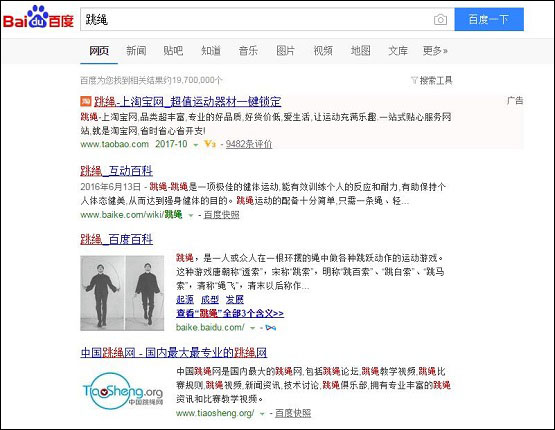Open the jump rope photo thumbnail
The height and width of the screenshot is (430, 555).
coord(122,293)
